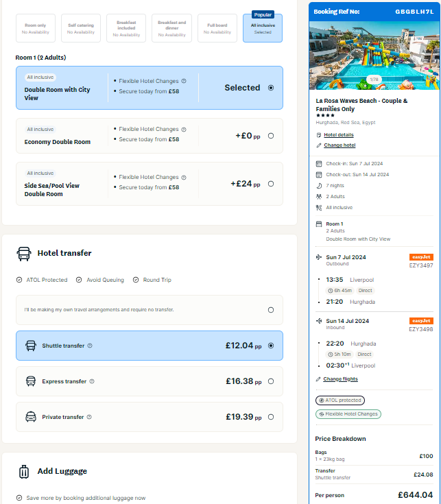Click the Change hotel link

pyautogui.click(x=339, y=145)
